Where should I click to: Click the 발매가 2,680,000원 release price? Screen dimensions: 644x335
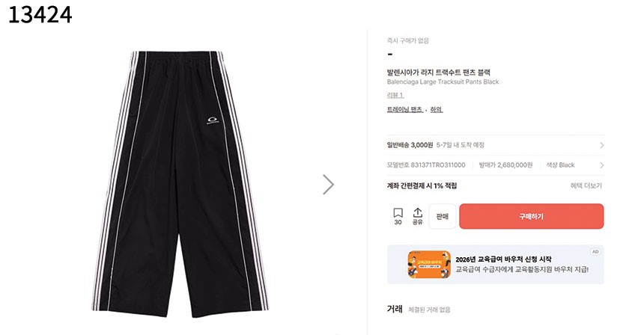click(505, 165)
